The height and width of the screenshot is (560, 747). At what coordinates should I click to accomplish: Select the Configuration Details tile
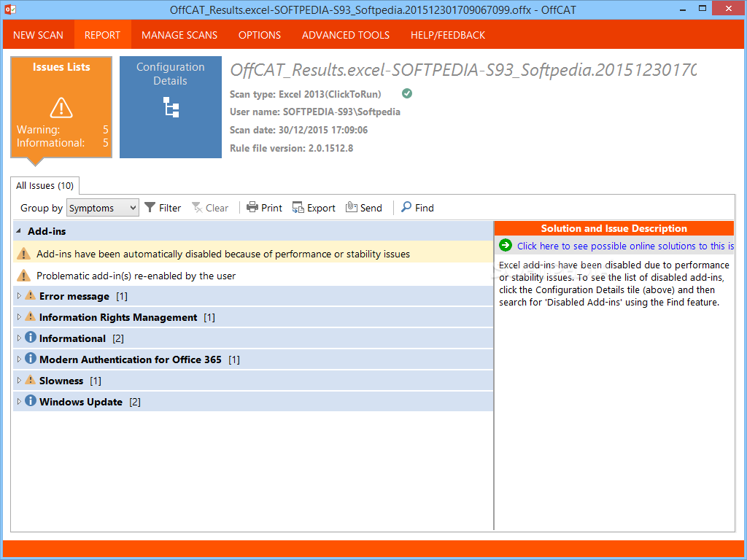(171, 107)
